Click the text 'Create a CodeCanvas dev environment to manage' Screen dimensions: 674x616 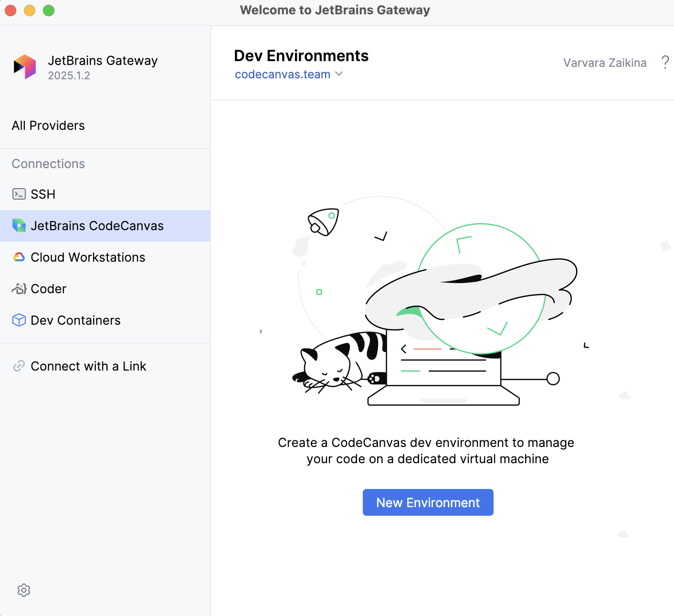pos(426,443)
